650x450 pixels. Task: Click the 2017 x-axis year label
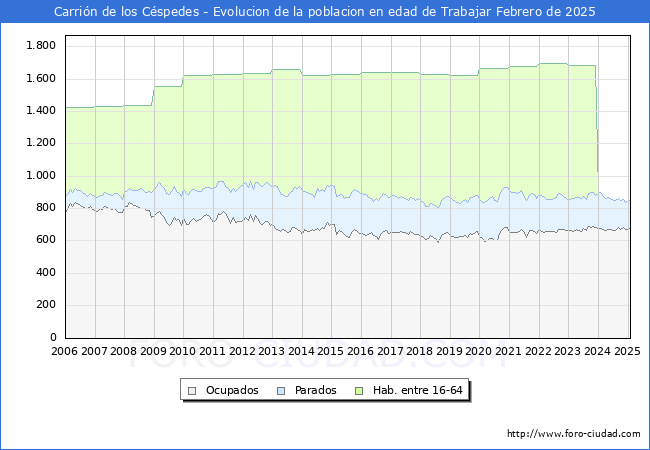[390, 351]
